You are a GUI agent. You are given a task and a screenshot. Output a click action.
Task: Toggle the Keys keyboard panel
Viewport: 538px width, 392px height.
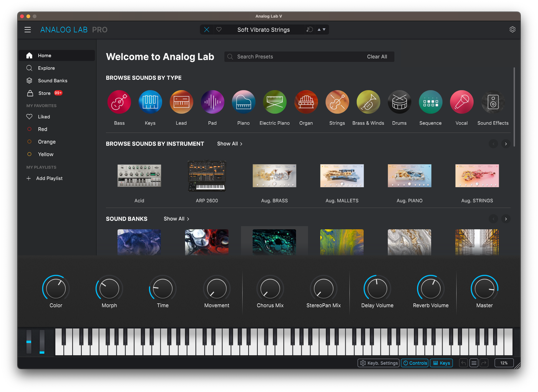click(x=442, y=363)
